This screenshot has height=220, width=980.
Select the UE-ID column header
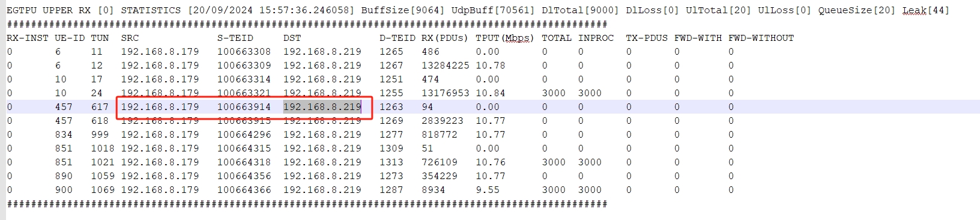point(69,38)
